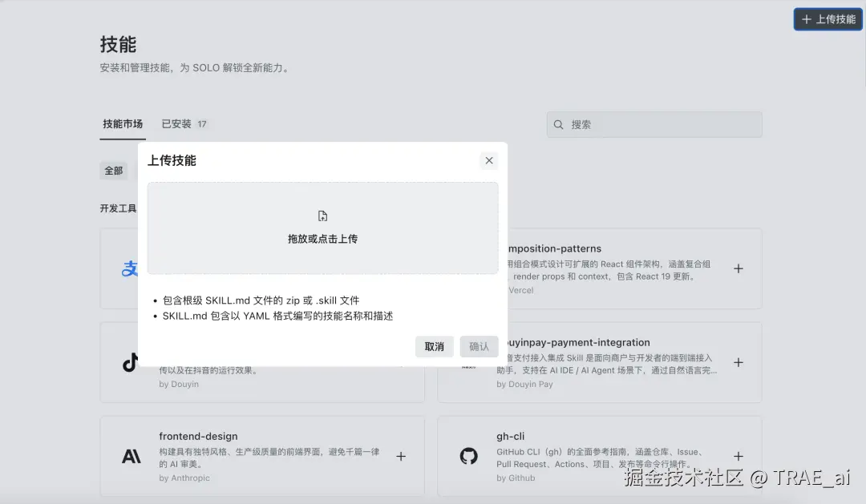This screenshot has height=504, width=866.
Task: Click the Douyin TikTok logo icon
Action: [x=131, y=363]
